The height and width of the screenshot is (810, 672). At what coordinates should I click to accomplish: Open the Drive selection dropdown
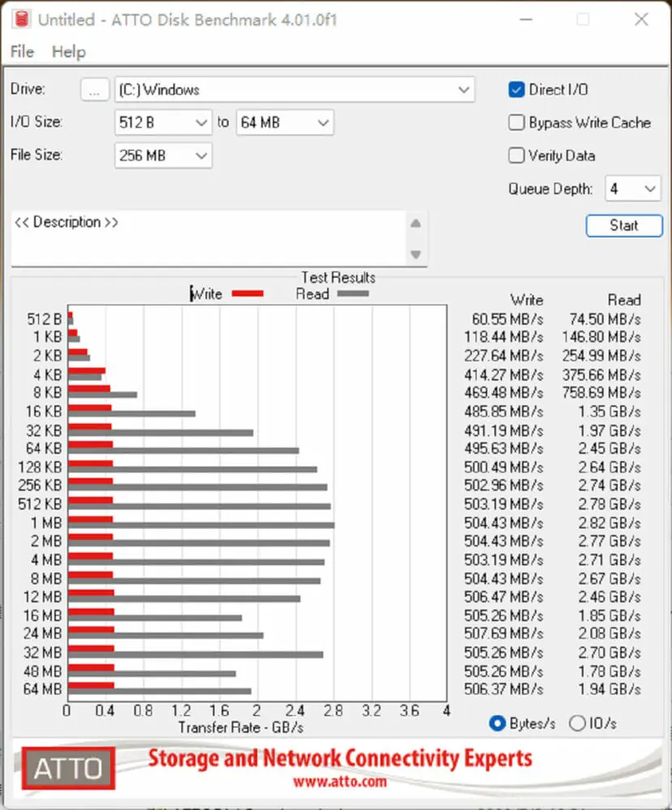pos(294,90)
